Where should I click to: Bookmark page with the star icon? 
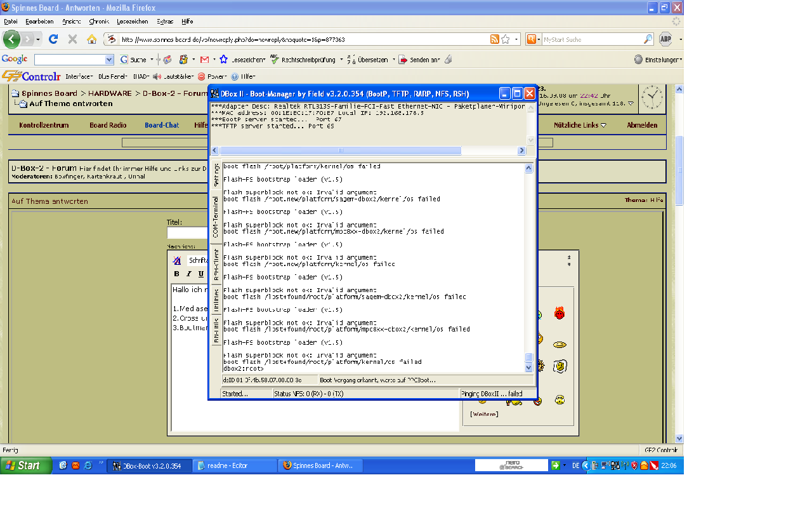(x=506, y=39)
